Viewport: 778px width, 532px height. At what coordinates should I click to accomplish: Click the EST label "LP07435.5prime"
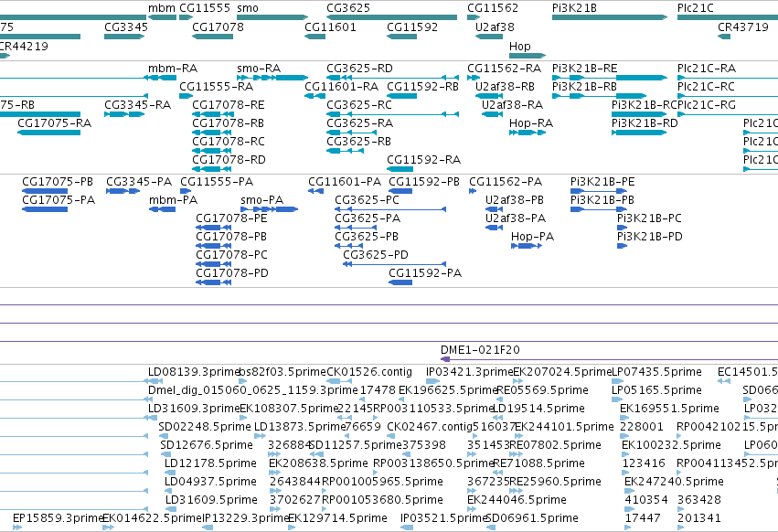(657, 372)
